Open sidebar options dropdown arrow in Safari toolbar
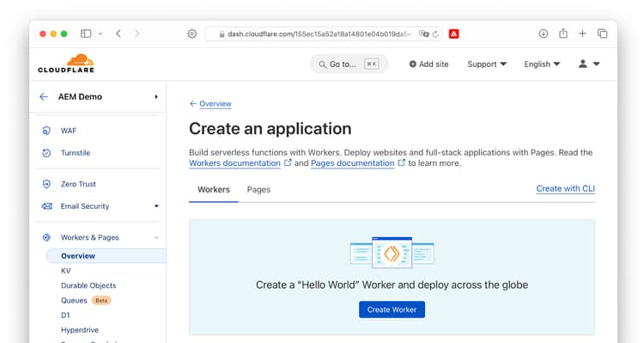This screenshot has height=343, width=644. click(100, 34)
